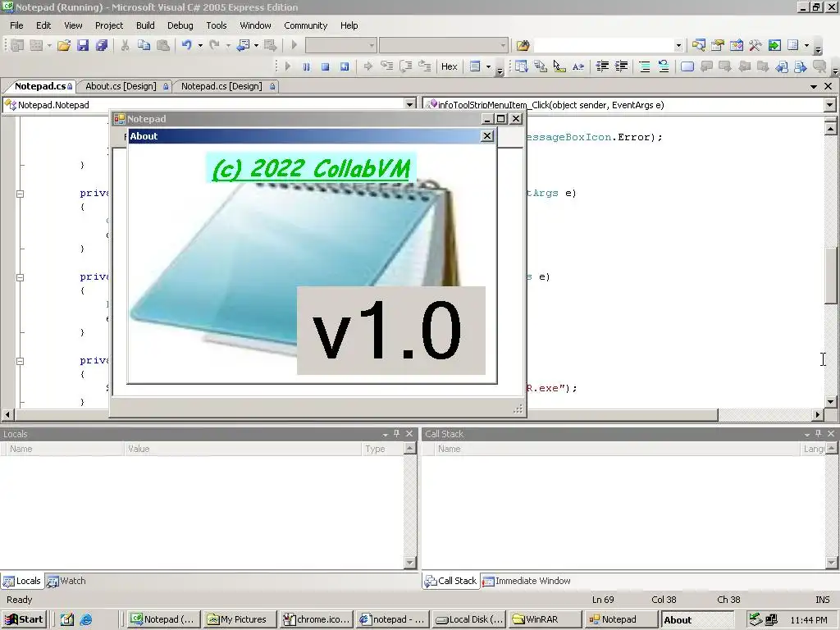Toggle auto-hide pin on the Locals panel
The height and width of the screenshot is (630, 840).
point(397,434)
